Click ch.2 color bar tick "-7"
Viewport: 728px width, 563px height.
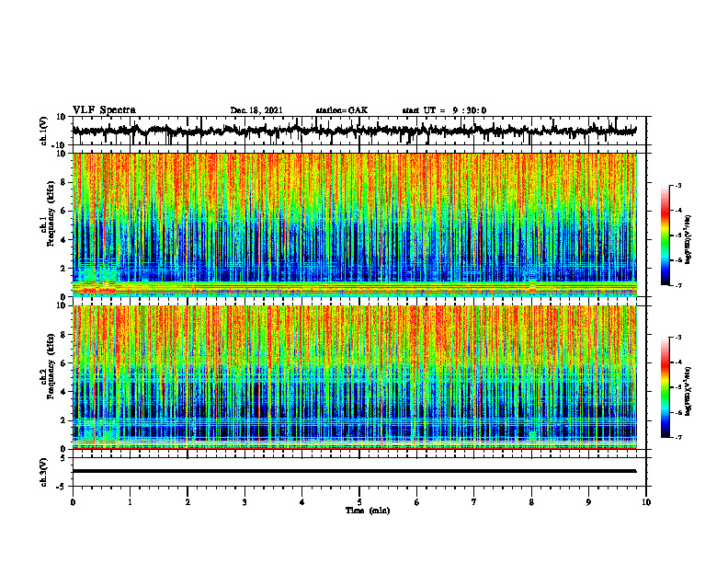[678, 437]
